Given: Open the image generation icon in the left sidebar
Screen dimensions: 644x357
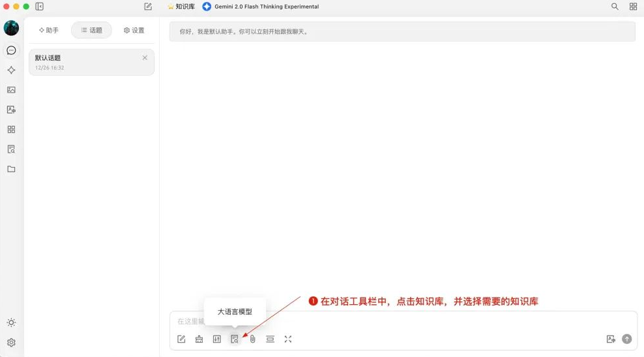Looking at the screenshot, I should click(x=11, y=90).
